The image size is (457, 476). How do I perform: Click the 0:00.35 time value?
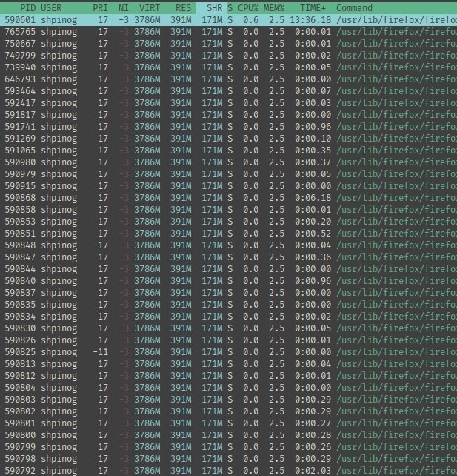tap(313, 151)
